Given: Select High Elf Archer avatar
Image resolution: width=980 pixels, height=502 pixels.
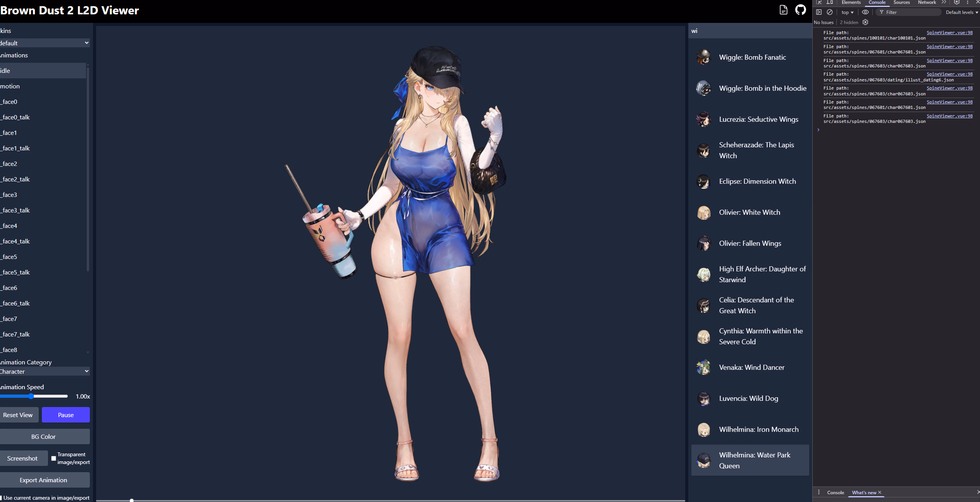Looking at the screenshot, I should [x=704, y=274].
